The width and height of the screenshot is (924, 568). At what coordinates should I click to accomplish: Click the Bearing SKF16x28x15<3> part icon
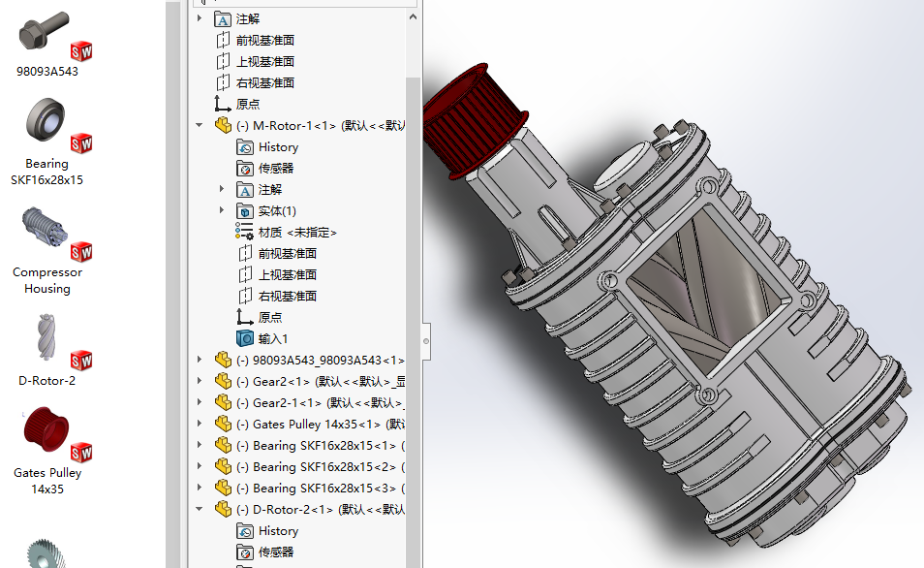point(224,488)
